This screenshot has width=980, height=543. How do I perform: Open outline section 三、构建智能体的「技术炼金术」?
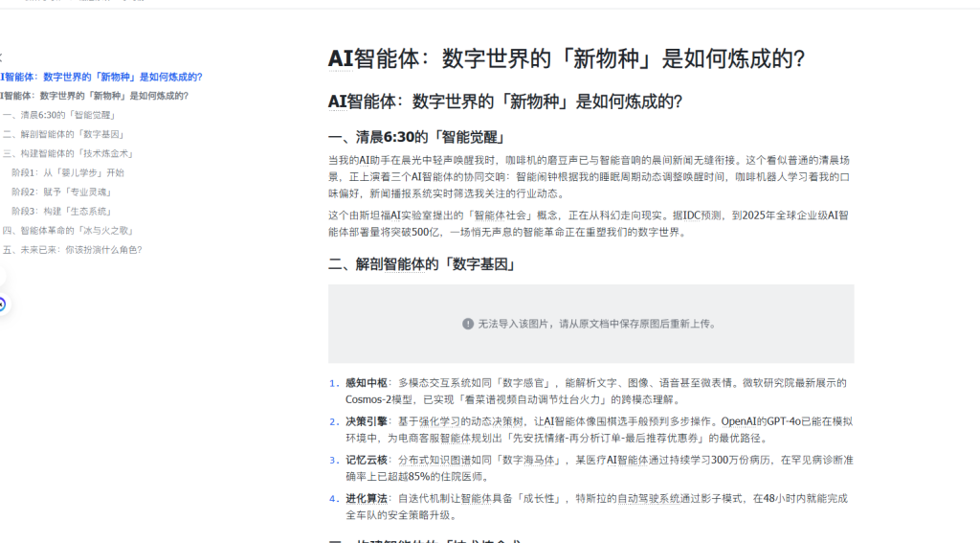click(x=67, y=153)
